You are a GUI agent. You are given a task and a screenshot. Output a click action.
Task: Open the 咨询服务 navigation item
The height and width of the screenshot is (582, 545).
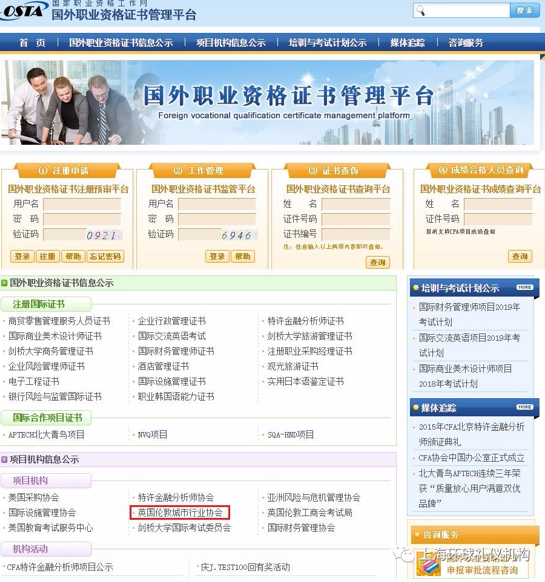click(466, 43)
